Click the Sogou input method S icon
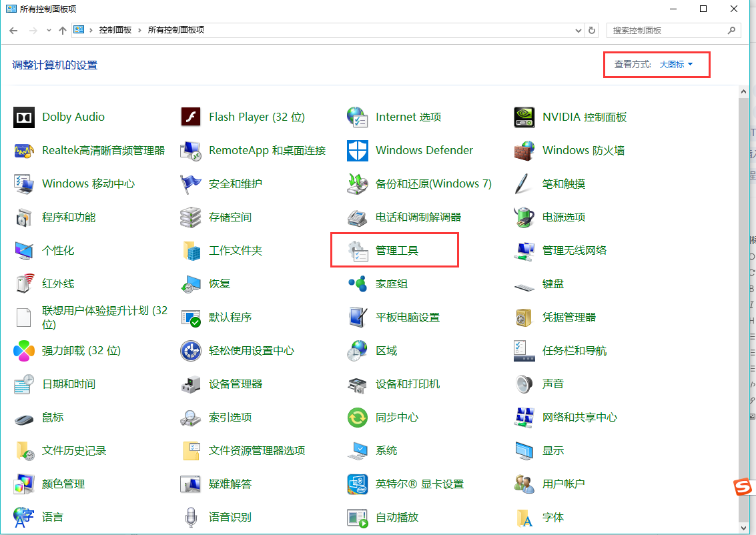The image size is (756, 535). (x=743, y=487)
